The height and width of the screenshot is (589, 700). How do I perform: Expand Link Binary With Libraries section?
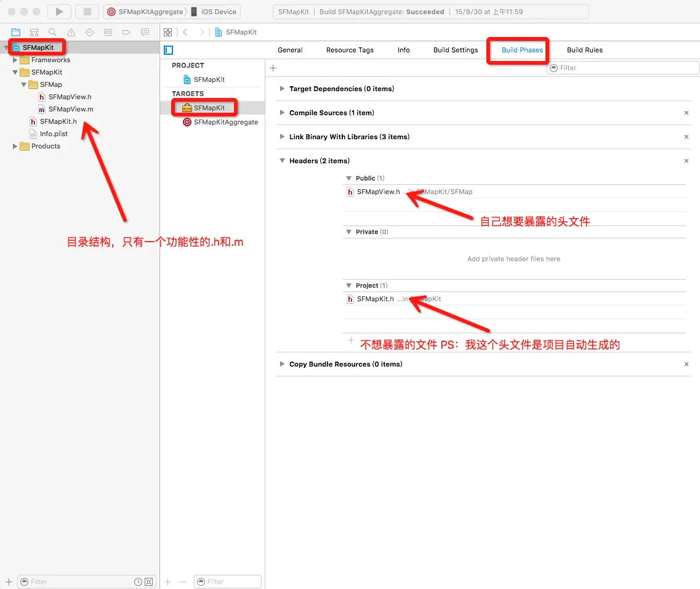(x=282, y=137)
